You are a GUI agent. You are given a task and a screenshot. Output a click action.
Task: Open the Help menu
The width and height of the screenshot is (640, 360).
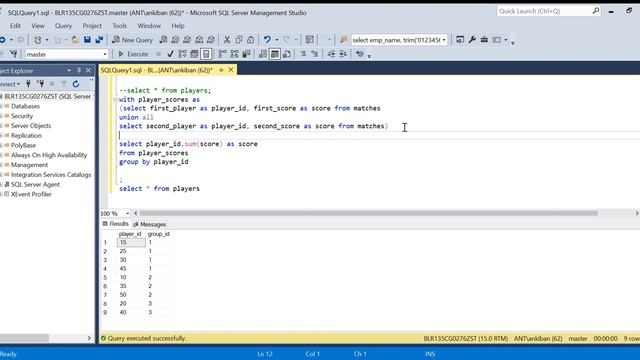[x=178, y=26]
